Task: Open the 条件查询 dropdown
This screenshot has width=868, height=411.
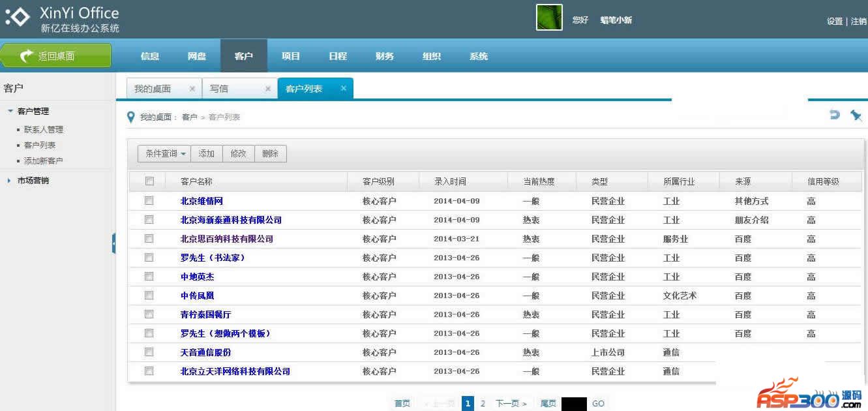Action: coord(164,154)
